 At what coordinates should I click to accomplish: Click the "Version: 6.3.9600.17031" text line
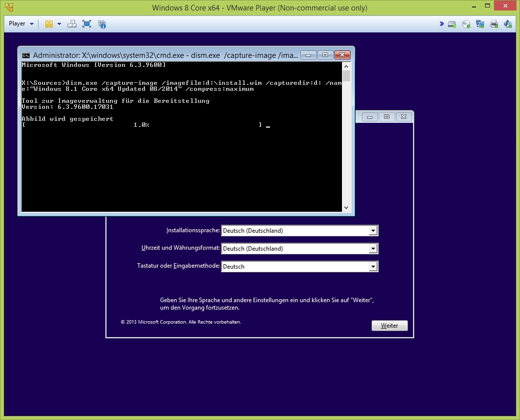67,107
